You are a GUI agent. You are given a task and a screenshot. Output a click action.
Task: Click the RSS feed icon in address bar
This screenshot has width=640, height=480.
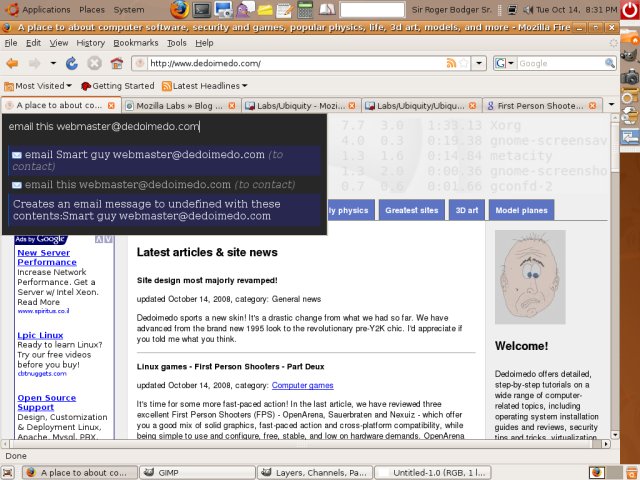point(451,63)
